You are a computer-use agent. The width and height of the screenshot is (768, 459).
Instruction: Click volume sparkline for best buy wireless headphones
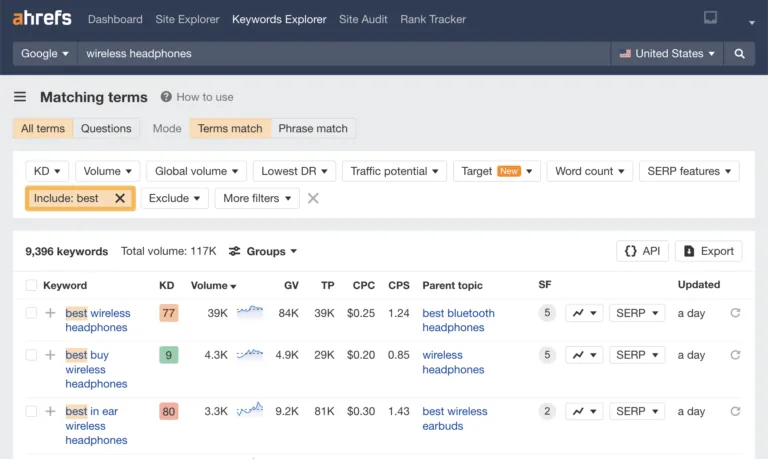(x=250, y=354)
